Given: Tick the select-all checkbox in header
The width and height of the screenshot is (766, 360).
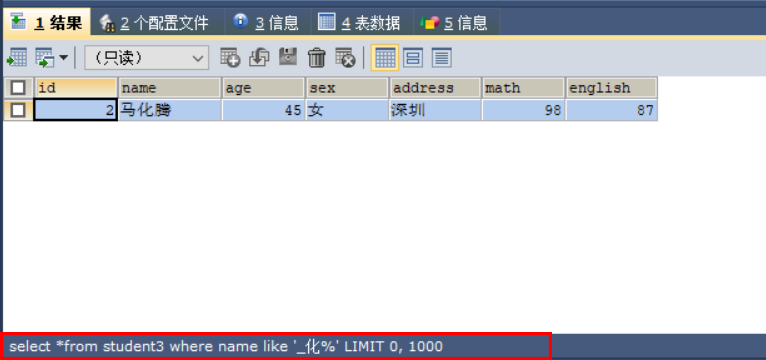Looking at the screenshot, I should pos(18,88).
